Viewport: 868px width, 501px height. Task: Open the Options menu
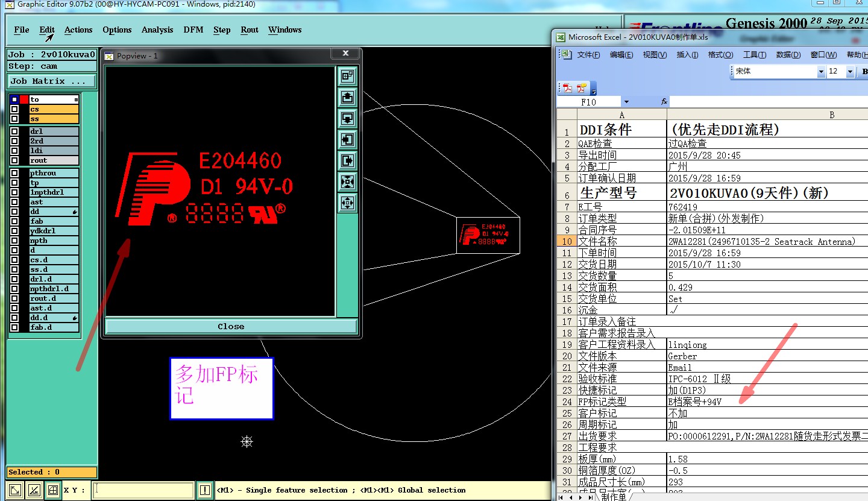click(117, 30)
